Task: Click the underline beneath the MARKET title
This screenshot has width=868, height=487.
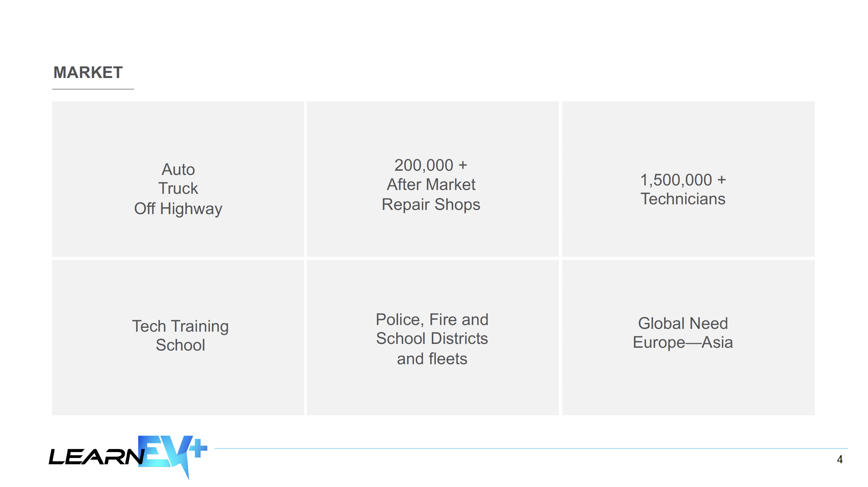Action: [x=93, y=89]
